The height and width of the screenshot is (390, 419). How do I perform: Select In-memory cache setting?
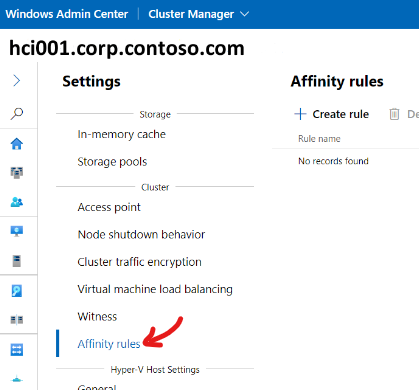(121, 134)
